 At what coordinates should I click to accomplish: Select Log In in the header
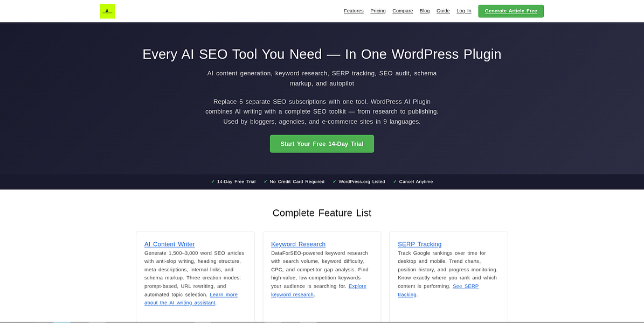tap(463, 11)
